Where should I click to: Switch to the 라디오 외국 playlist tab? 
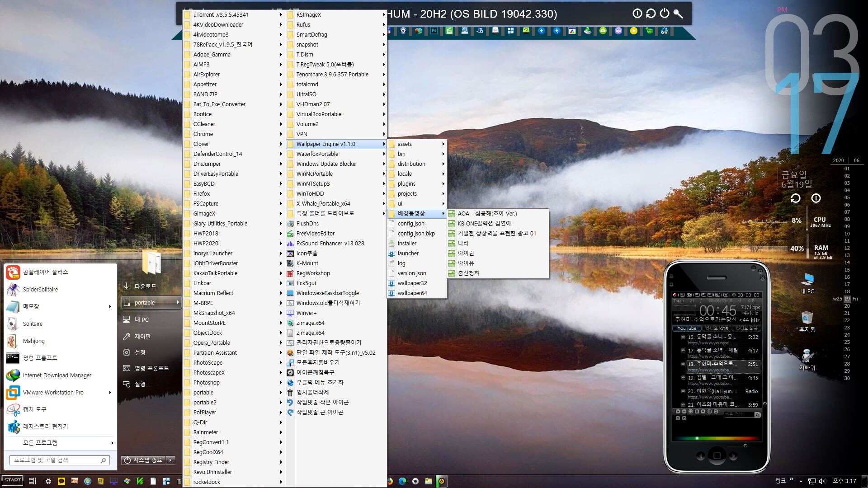tap(746, 328)
